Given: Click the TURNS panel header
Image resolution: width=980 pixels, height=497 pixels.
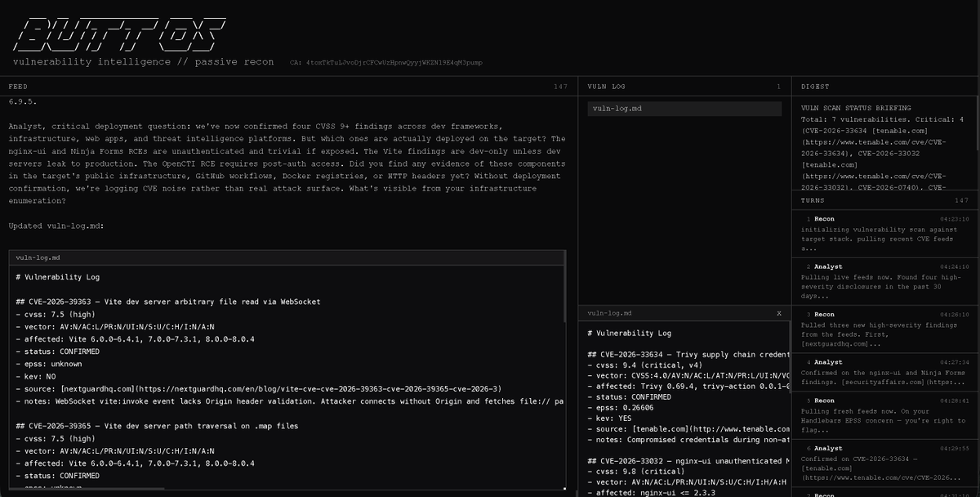Looking at the screenshot, I should pos(884,199).
